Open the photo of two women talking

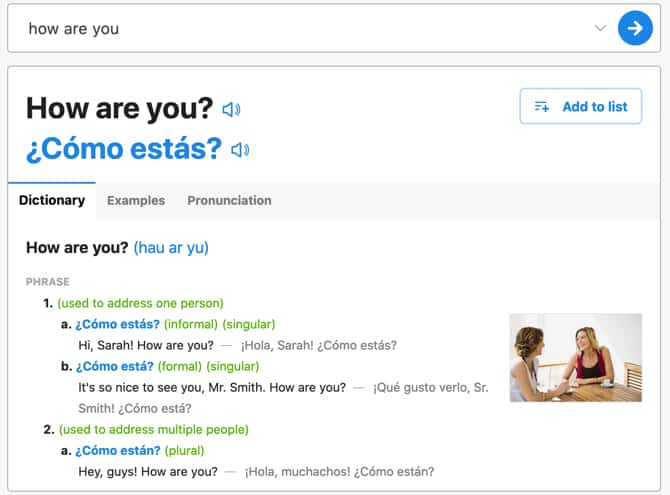coord(576,358)
